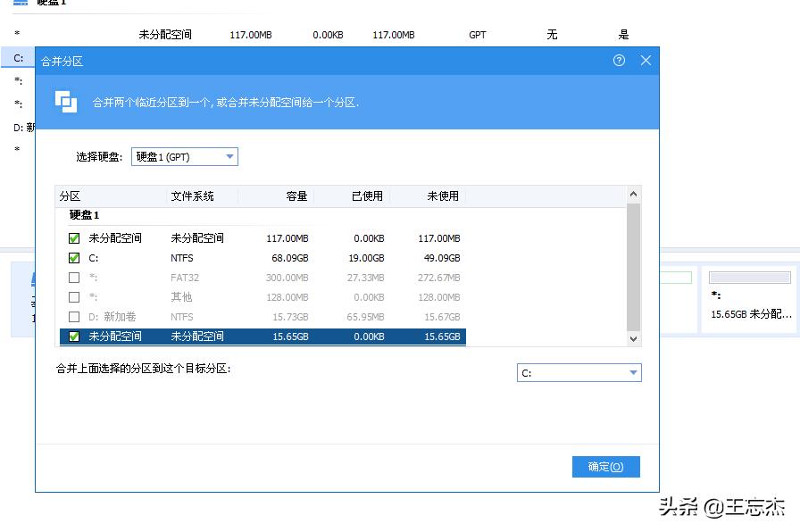Viewport: 800px width, 532px height.
Task: Click the merge partitions icon in dialog header
Action: click(x=67, y=102)
